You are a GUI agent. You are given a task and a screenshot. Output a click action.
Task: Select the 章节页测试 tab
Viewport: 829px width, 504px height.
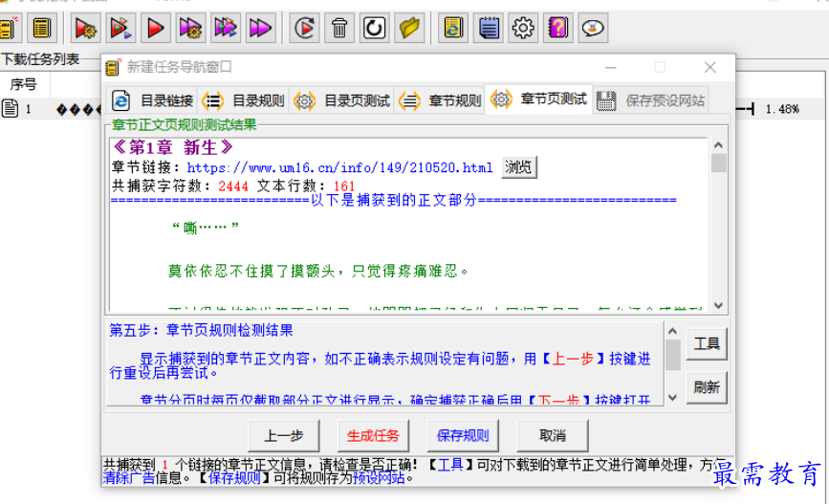coord(538,99)
